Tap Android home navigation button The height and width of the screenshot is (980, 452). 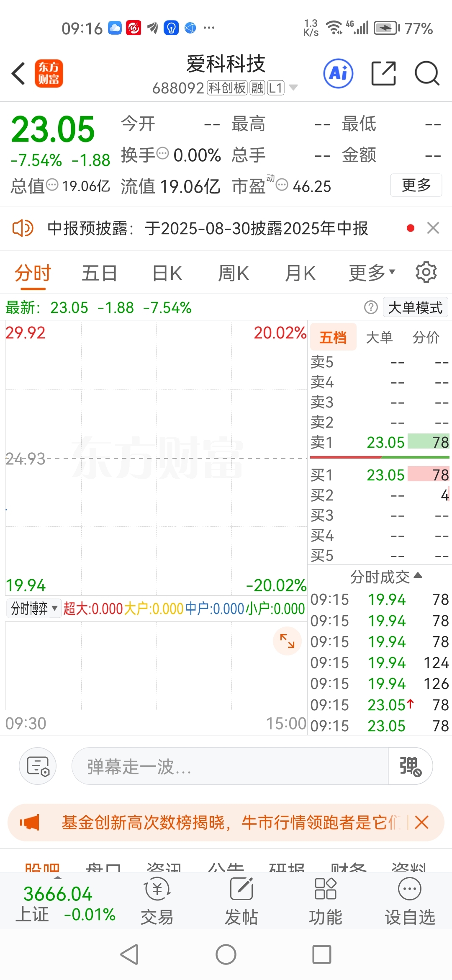point(226,955)
